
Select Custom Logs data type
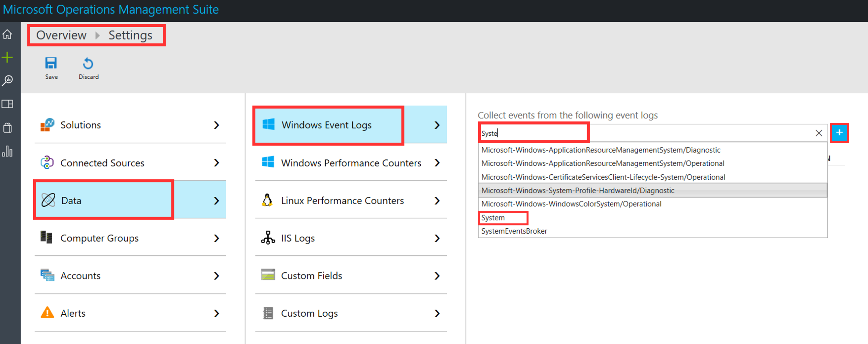pos(351,313)
